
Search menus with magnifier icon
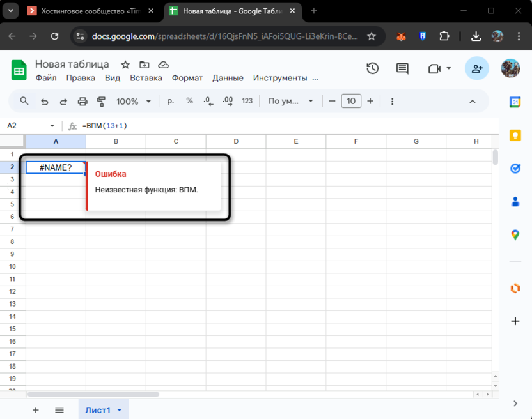pyautogui.click(x=24, y=101)
